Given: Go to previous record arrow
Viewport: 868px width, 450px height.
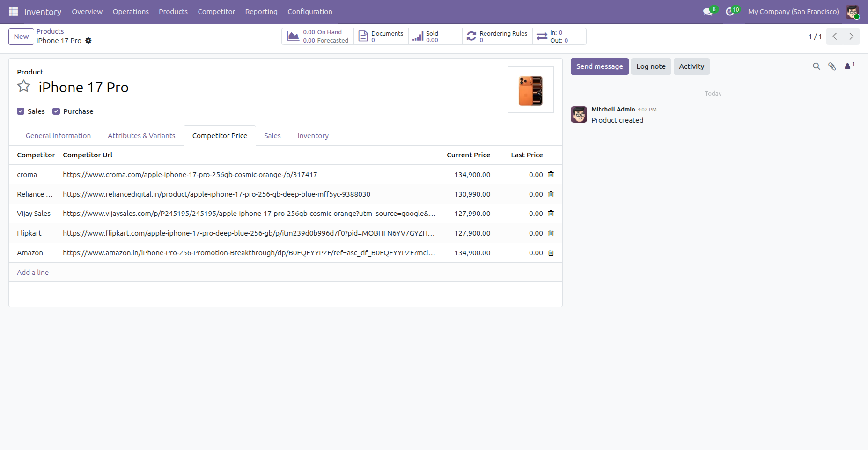Looking at the screenshot, I should point(835,37).
